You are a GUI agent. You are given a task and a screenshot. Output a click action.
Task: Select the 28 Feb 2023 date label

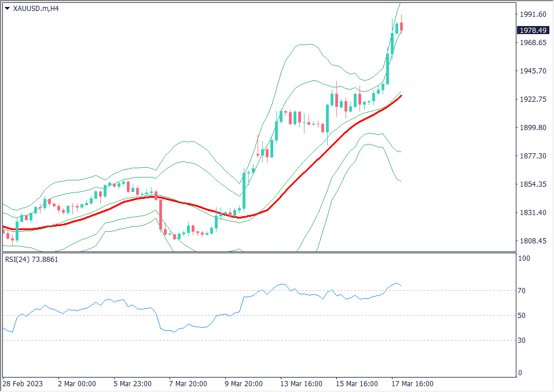click(x=23, y=384)
